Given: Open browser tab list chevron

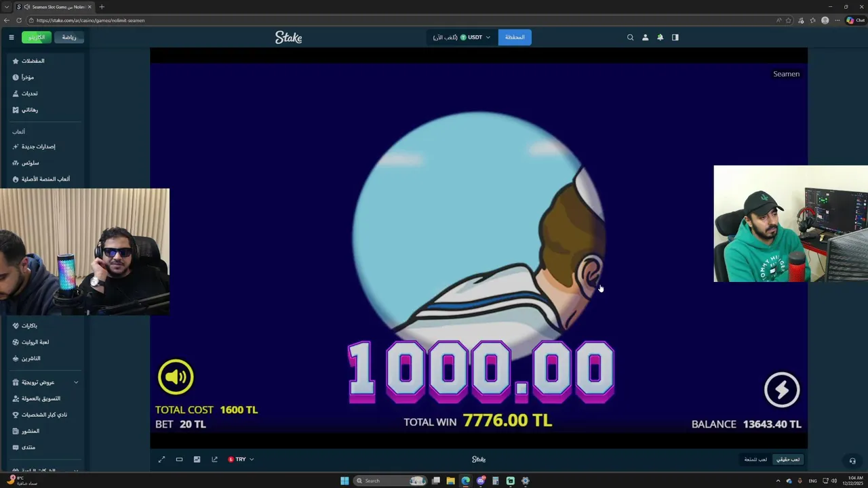Looking at the screenshot, I should [x=6, y=7].
